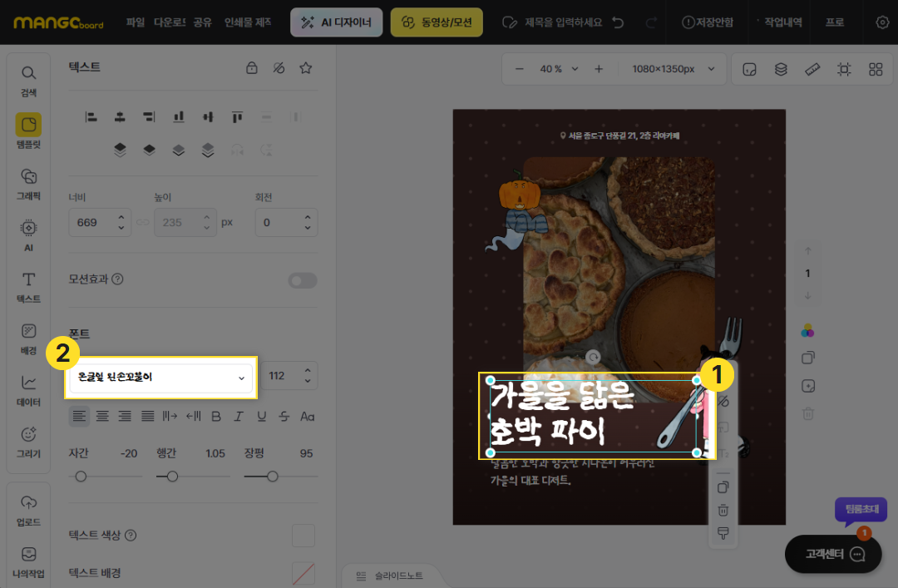
Task: Click the star favorite icon in text panel
Action: pyautogui.click(x=305, y=68)
